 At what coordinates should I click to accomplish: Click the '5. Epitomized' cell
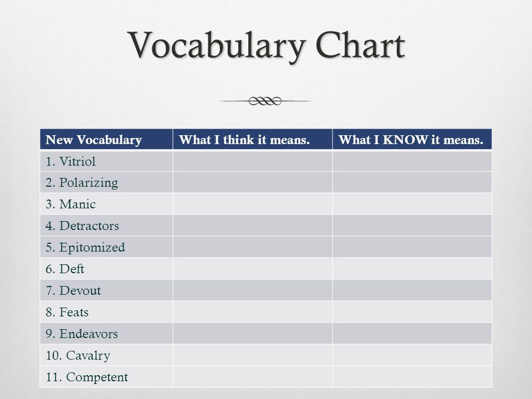tap(106, 247)
